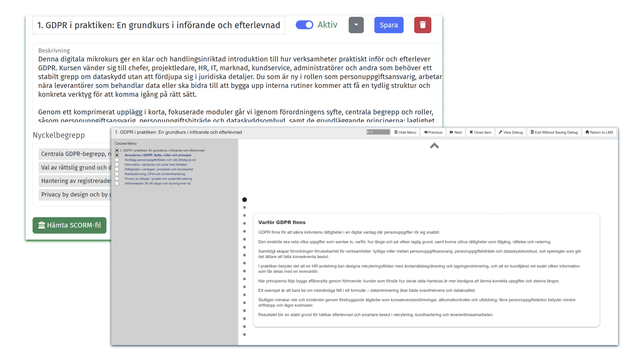
Task: Open Privacy by Design i projekt och systemförvaltning
Action: pos(158,179)
